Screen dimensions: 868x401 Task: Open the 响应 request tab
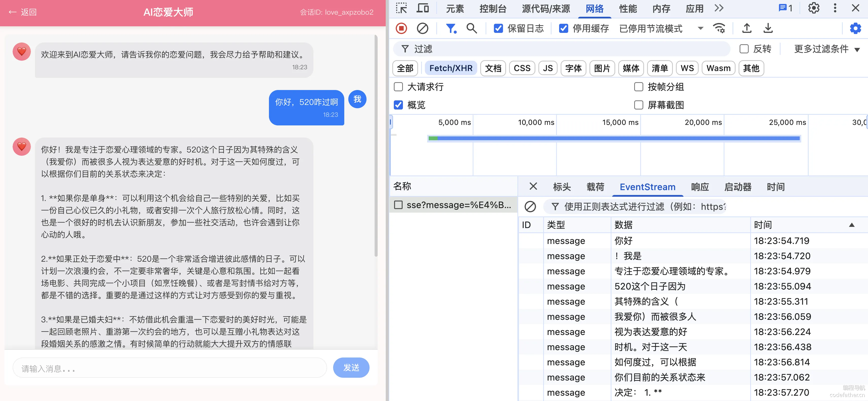[700, 187]
